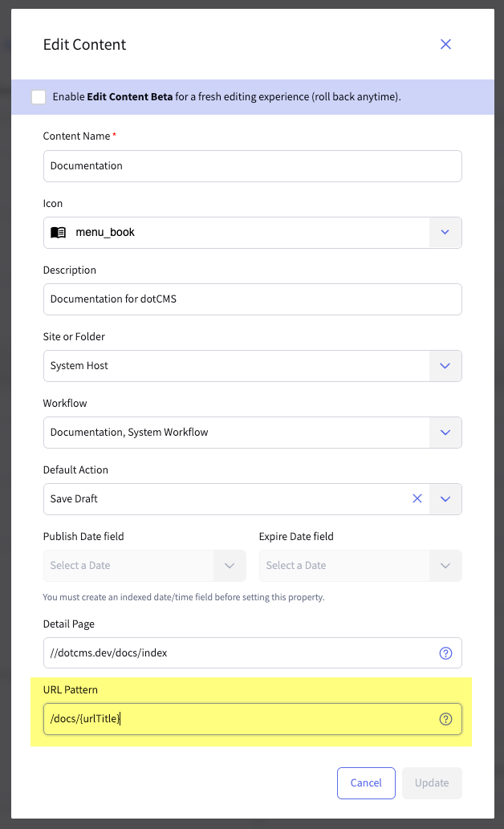The width and height of the screenshot is (504, 829).
Task: Expand the Workflow dropdown chevron
Action: click(445, 433)
